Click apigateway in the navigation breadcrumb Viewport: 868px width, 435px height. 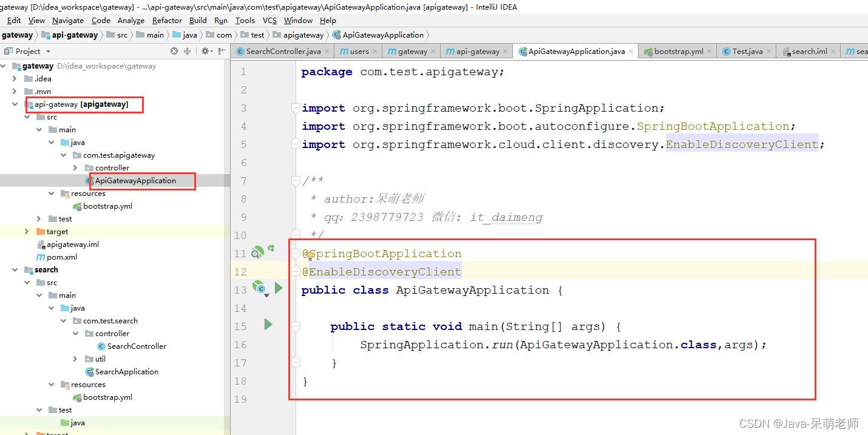(303, 35)
